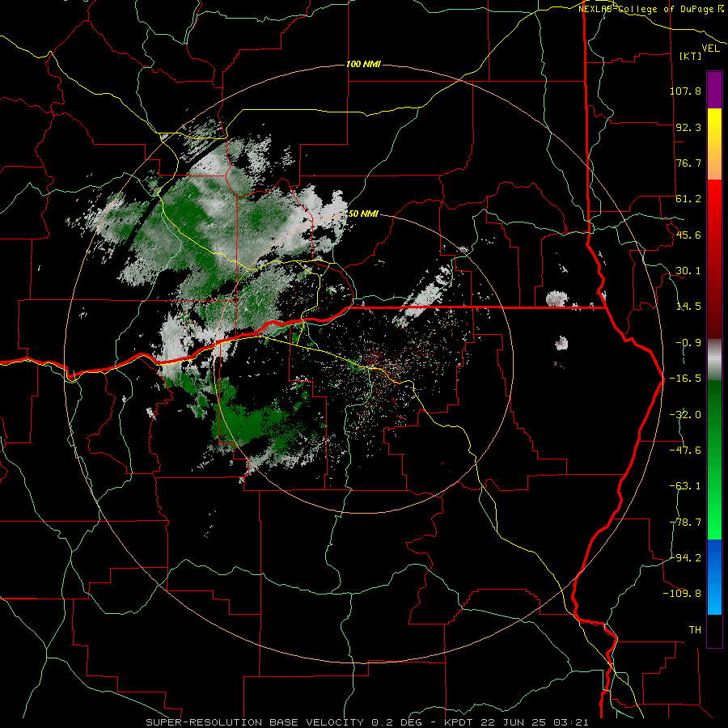Click the 50 NMI range ring label
Screen dimensions: 728x728
pos(363,214)
